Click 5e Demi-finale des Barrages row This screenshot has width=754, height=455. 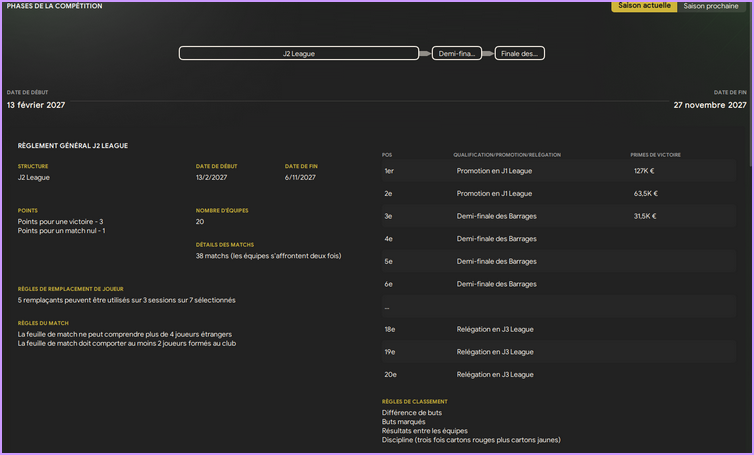559,261
